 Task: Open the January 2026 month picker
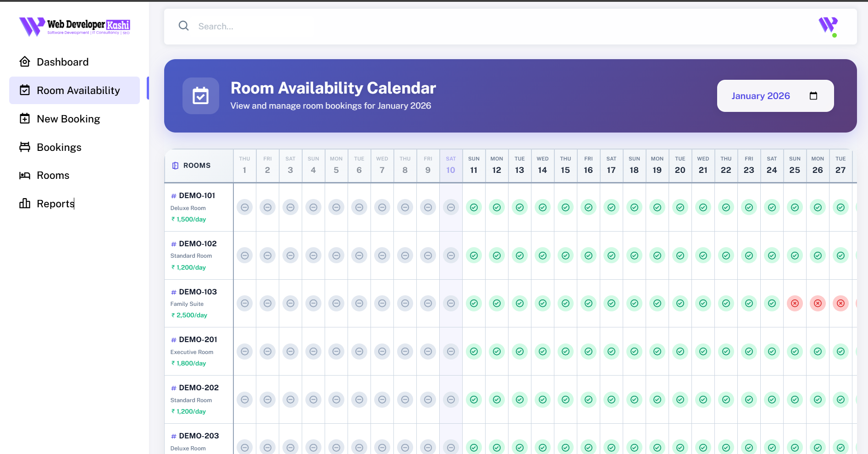pos(761,95)
